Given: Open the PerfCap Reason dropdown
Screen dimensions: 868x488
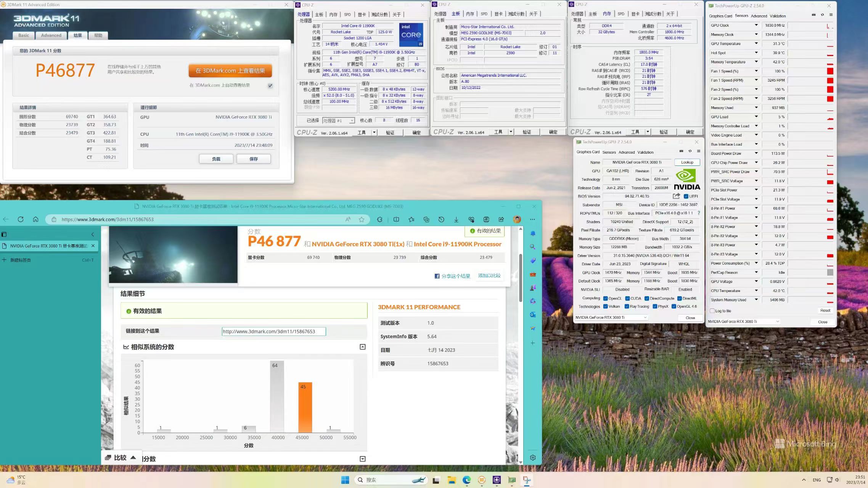Looking at the screenshot, I should [x=756, y=272].
